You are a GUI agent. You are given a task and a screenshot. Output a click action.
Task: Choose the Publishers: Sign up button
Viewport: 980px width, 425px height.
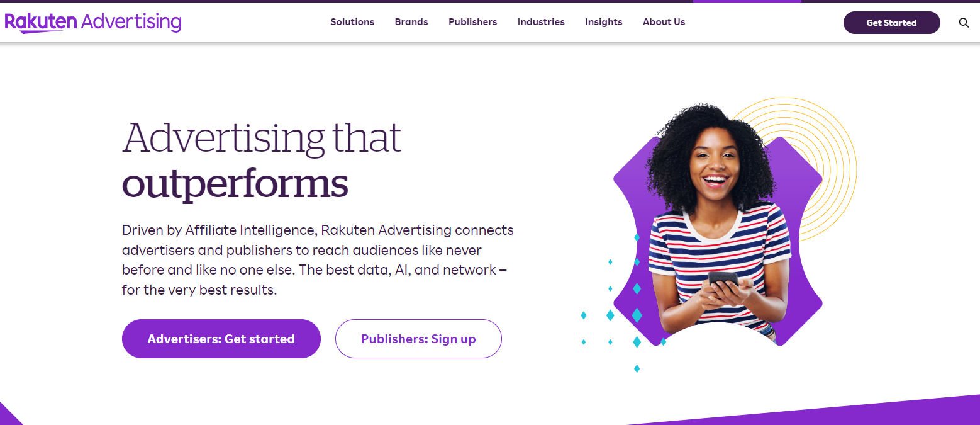[x=418, y=339]
